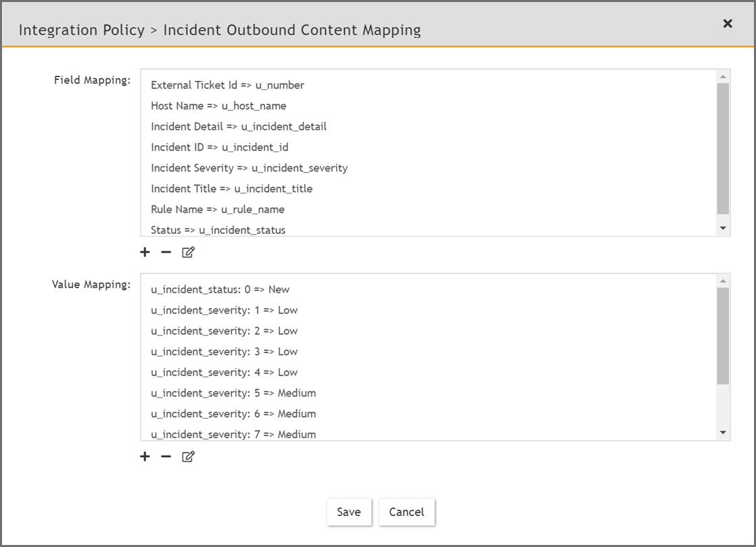This screenshot has height=547, width=756.
Task: Click the scroll-down arrow of Field Mapping list
Action: pyautogui.click(x=724, y=228)
